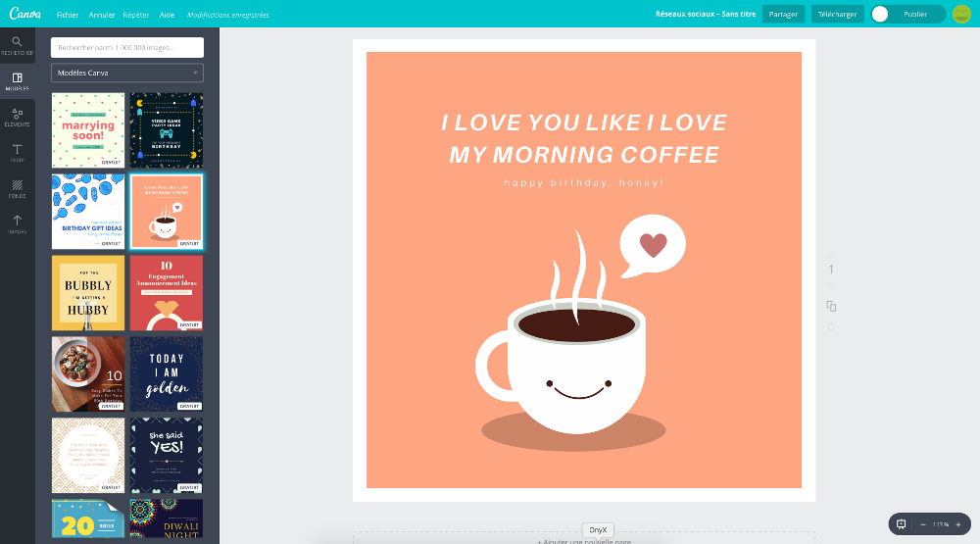This screenshot has width=980, height=544.
Task: Choose the Birthday Gift Ideas template
Action: 88,212
